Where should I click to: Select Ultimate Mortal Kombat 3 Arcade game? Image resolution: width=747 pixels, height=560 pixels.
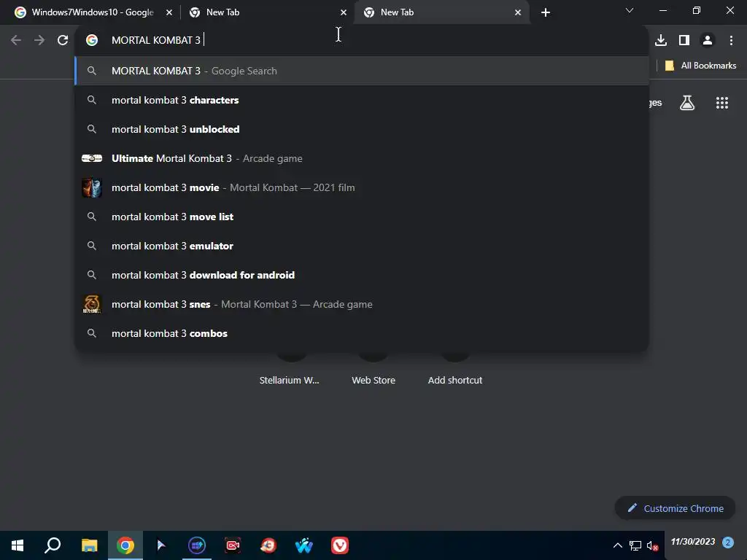(362, 158)
